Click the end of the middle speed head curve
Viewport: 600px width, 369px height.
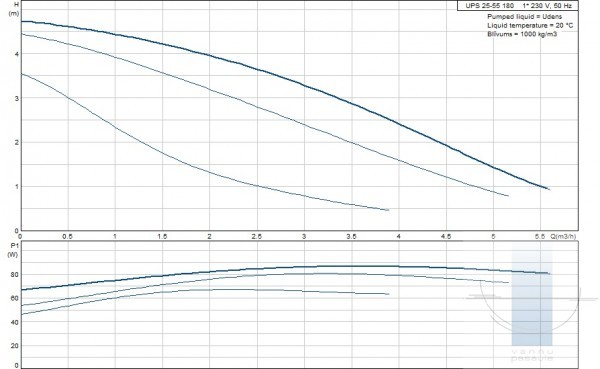coord(508,196)
